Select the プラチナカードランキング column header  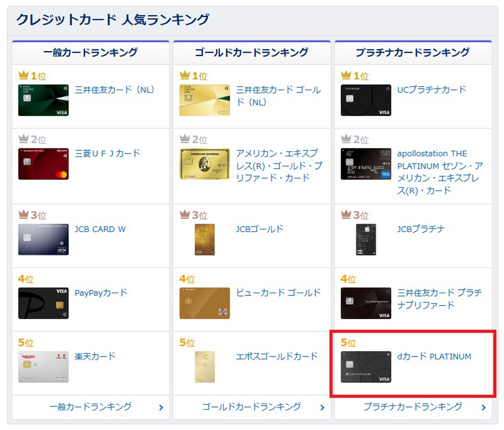pos(413,53)
